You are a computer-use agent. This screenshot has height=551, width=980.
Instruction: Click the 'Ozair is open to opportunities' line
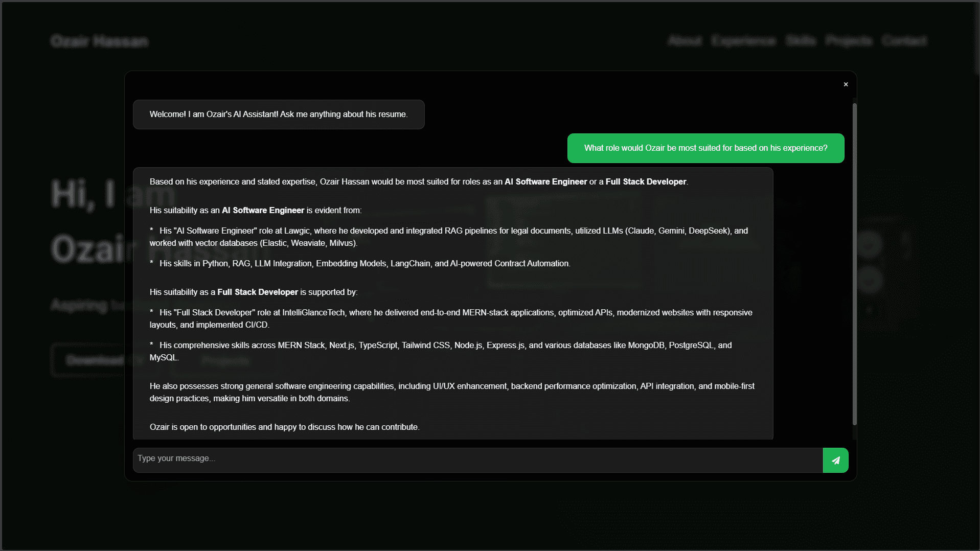coord(284,427)
